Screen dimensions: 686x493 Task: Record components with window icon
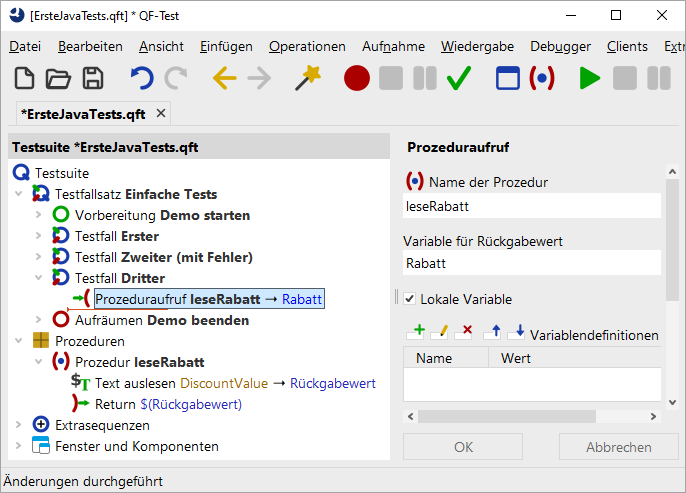click(508, 78)
